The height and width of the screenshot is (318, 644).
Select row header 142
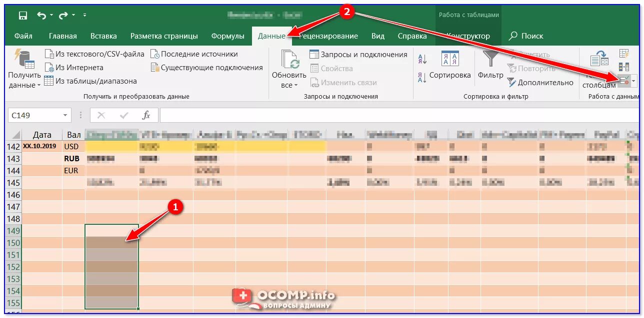[x=14, y=147]
